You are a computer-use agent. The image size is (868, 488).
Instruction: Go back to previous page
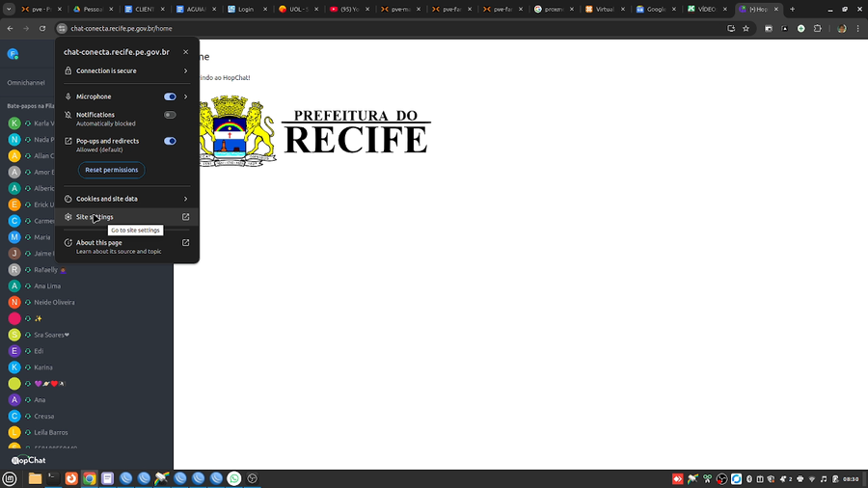click(10, 28)
